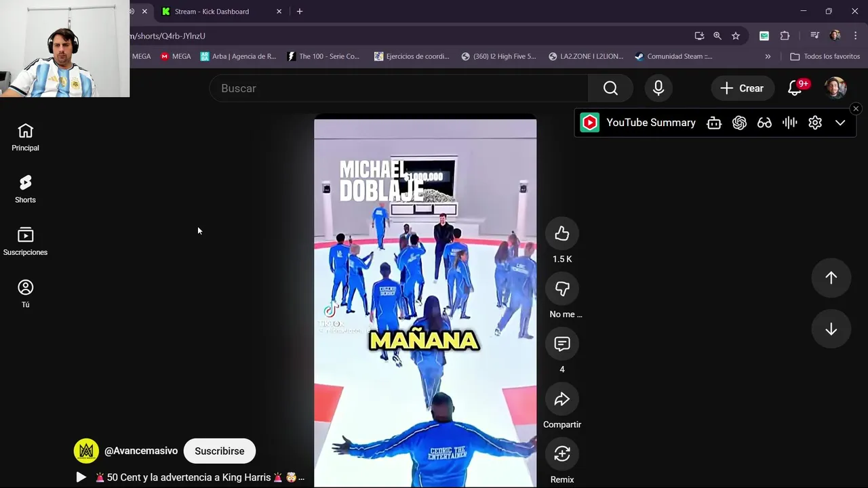Close the Kick Dashboard tab
Image resolution: width=868 pixels, height=488 pixels.
[279, 12]
